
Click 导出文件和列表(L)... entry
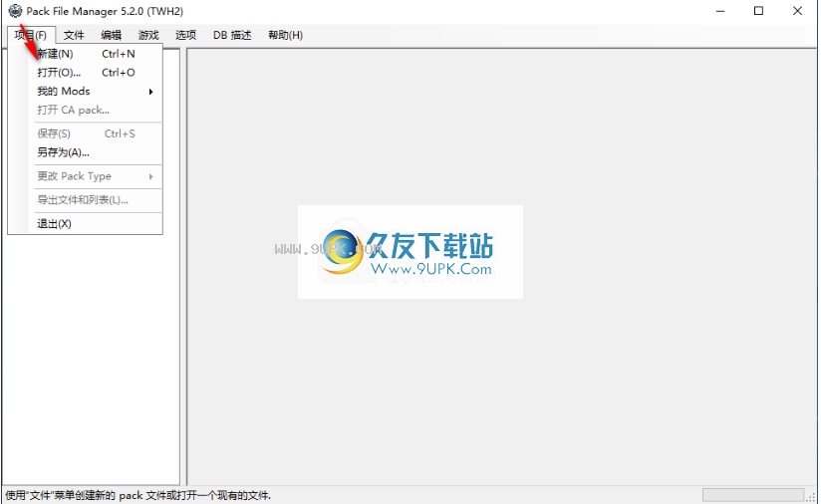(x=86, y=200)
